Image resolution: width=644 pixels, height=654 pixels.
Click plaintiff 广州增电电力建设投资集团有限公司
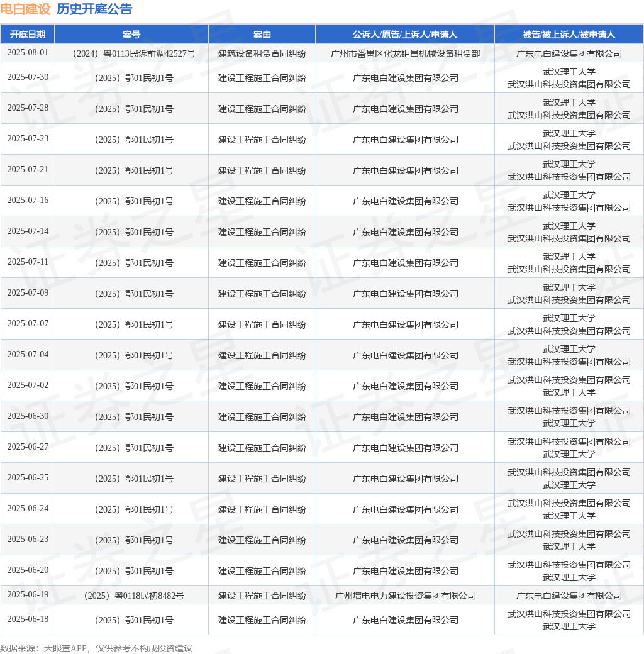406,596
